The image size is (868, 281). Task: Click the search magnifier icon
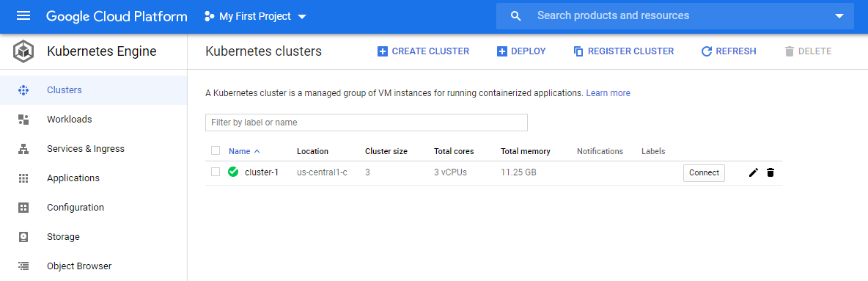516,16
